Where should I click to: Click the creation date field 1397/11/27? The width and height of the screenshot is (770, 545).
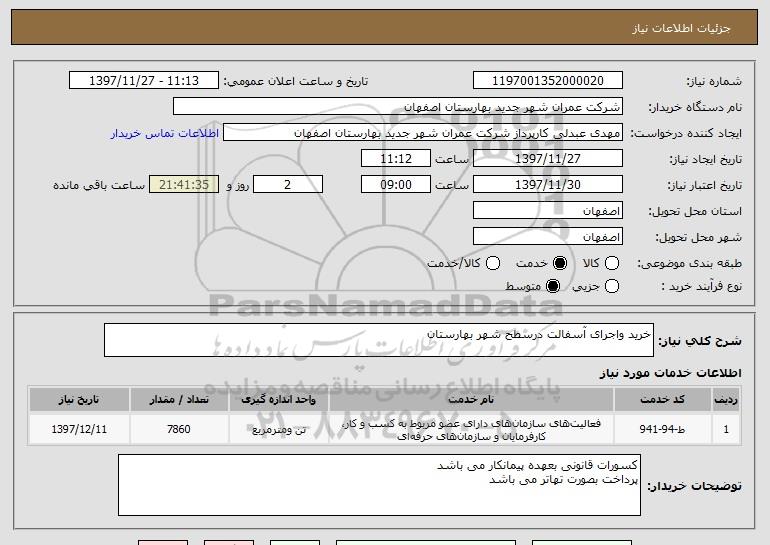(548, 159)
